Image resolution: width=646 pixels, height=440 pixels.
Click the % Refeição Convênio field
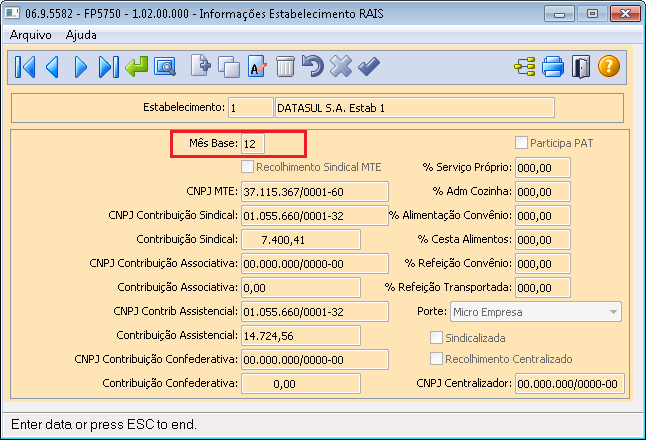(x=543, y=264)
